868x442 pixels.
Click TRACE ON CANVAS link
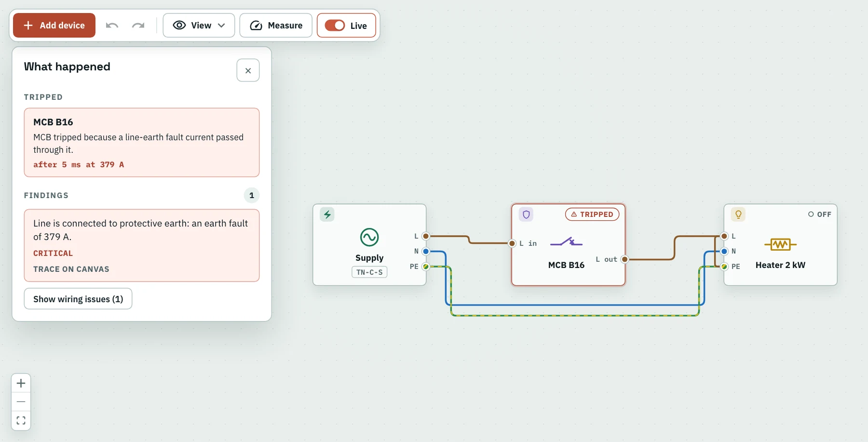coord(71,269)
